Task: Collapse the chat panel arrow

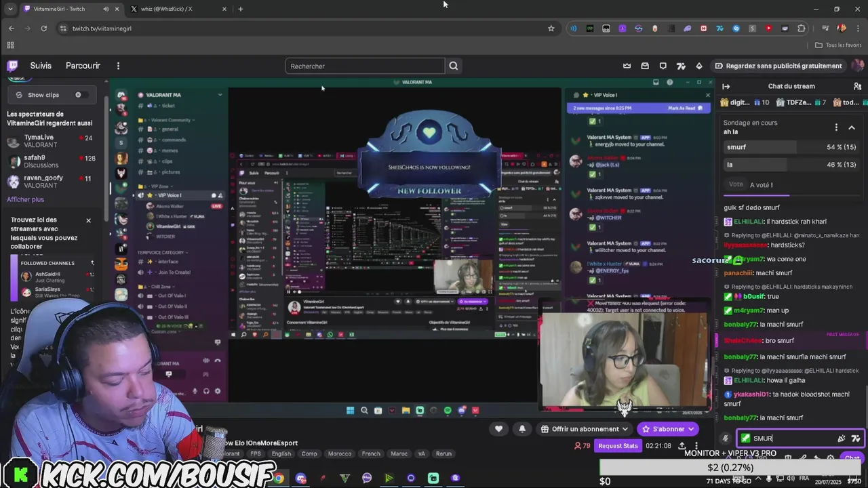Action: click(726, 86)
